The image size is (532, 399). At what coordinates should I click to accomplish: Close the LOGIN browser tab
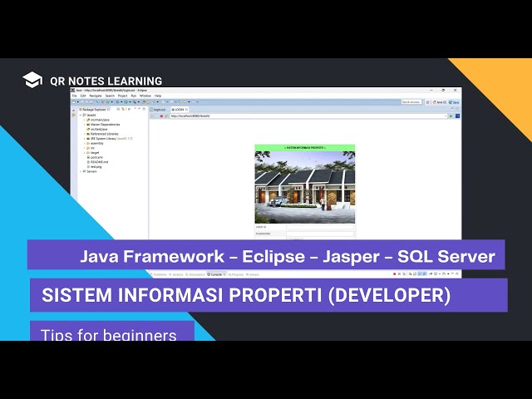coord(186,110)
